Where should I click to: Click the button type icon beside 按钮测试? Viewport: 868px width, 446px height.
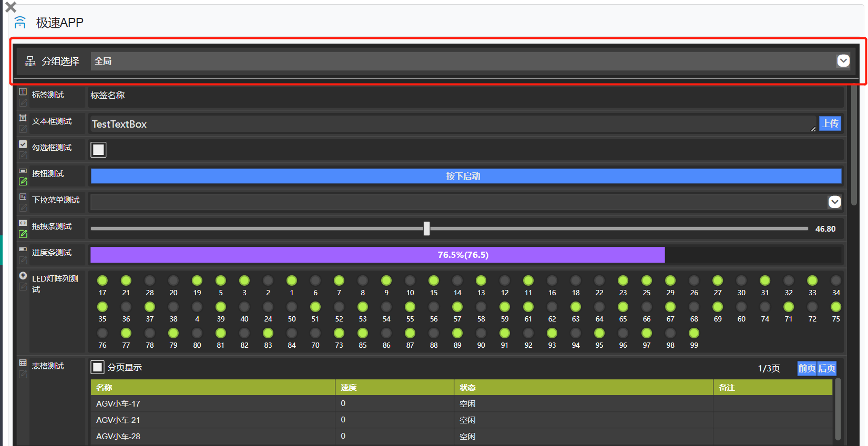23,171
